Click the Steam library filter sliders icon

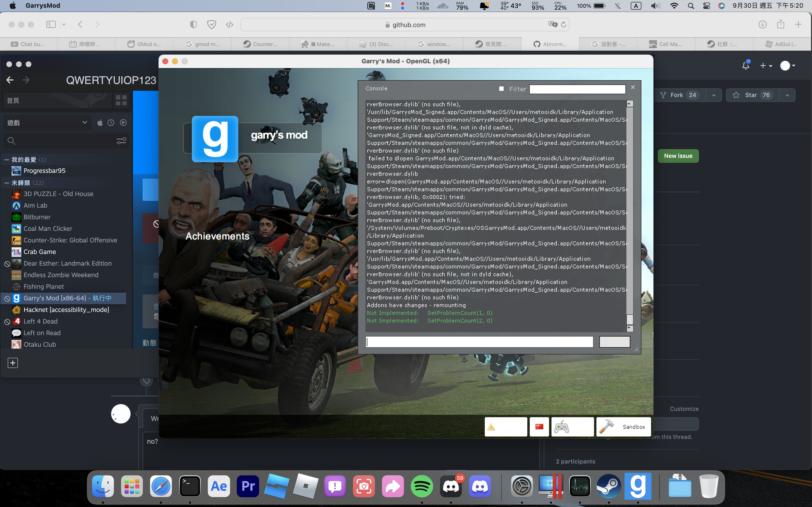121,141
